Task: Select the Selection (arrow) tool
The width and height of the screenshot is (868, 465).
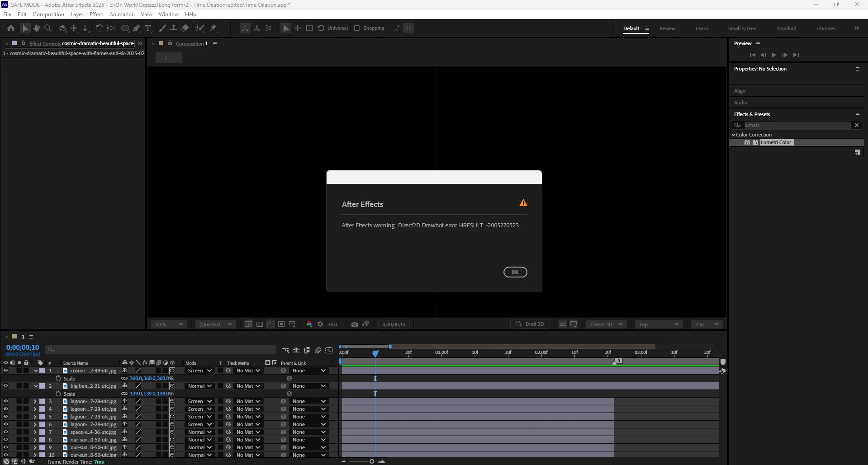Action: 25,28
